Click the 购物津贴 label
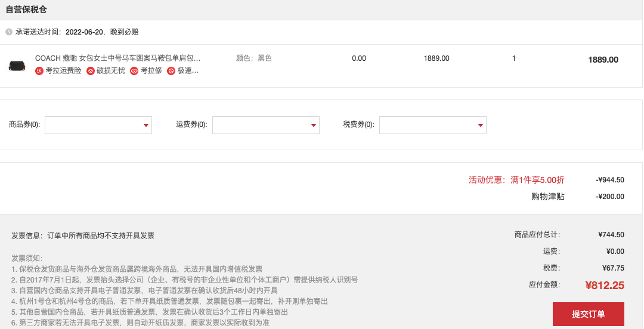The height and width of the screenshot is (329, 644). pos(548,196)
